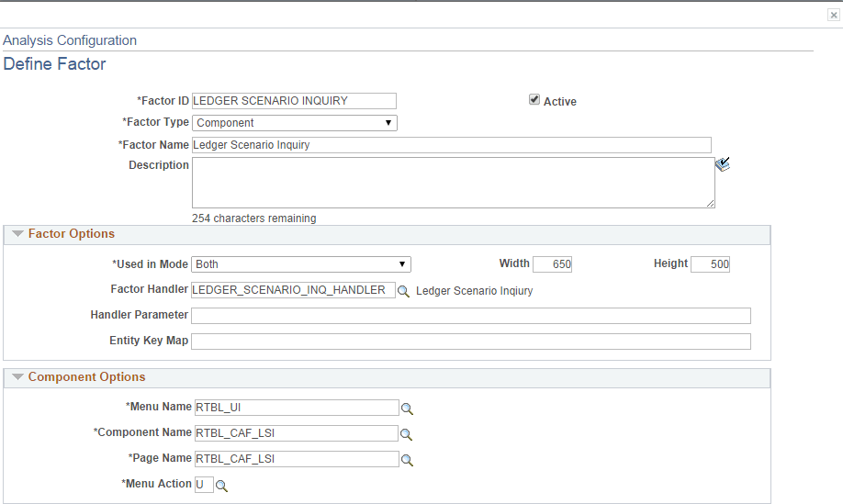This screenshot has width=843, height=504.
Task: Click the Analysis Configuration heading
Action: tap(70, 40)
